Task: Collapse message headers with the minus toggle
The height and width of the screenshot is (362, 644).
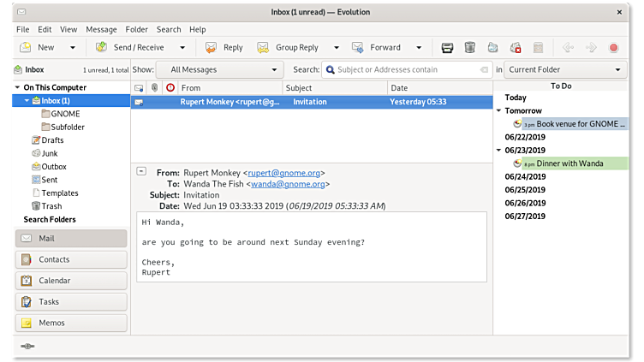Action: pos(141,171)
